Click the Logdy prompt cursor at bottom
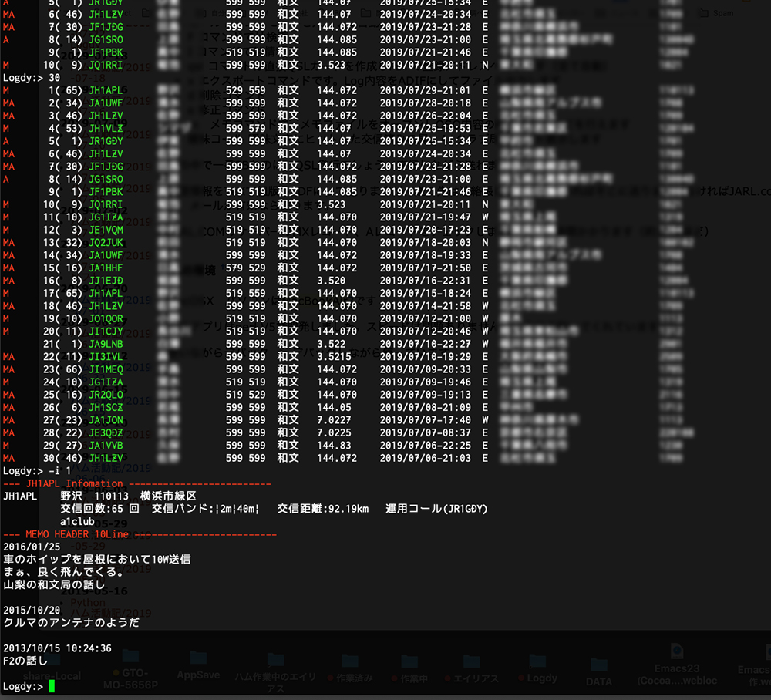The width and height of the screenshot is (771, 700). point(52,687)
